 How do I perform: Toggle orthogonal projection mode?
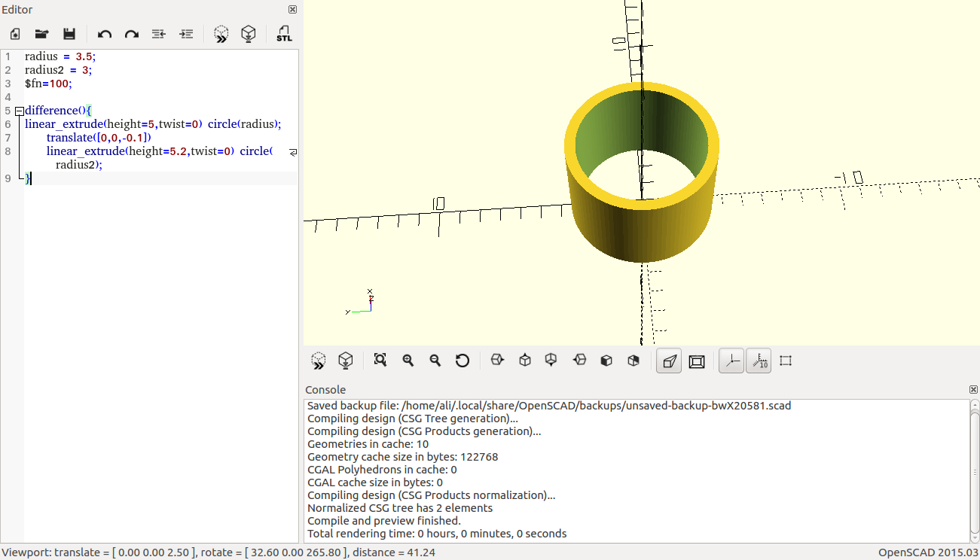coord(696,361)
